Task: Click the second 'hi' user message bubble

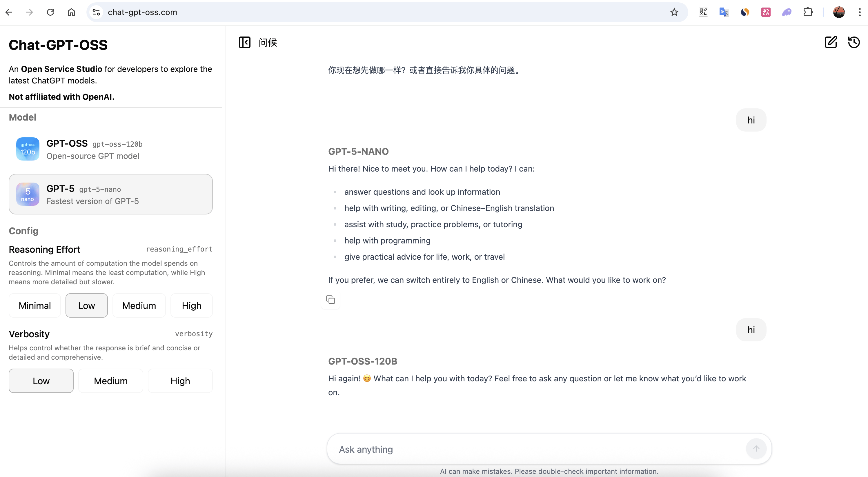Action: pos(751,330)
